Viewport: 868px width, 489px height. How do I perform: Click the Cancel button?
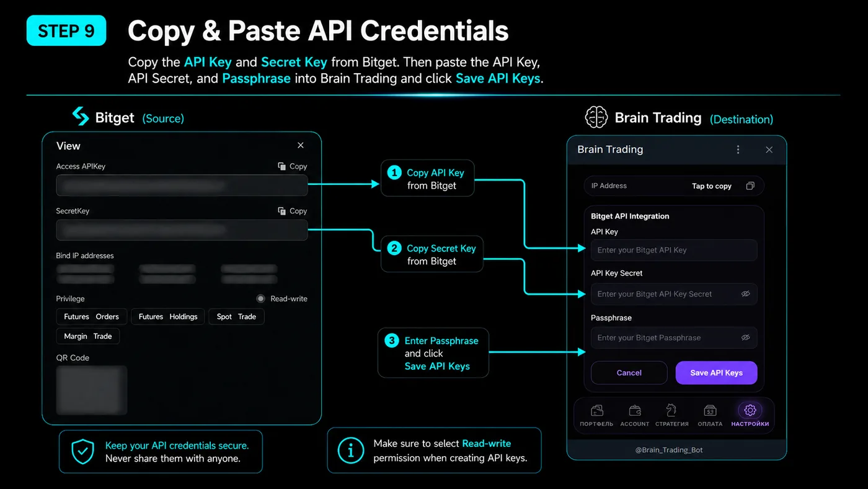pos(629,373)
